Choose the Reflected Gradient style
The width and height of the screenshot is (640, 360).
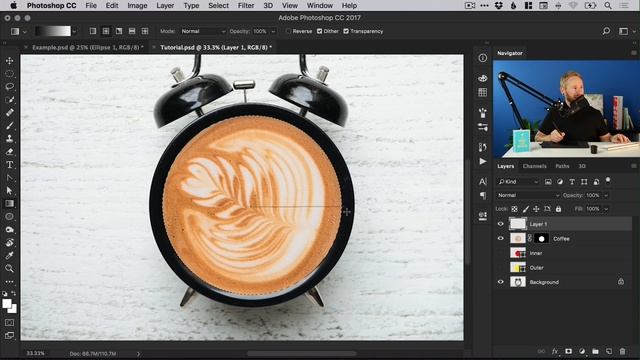click(132, 31)
